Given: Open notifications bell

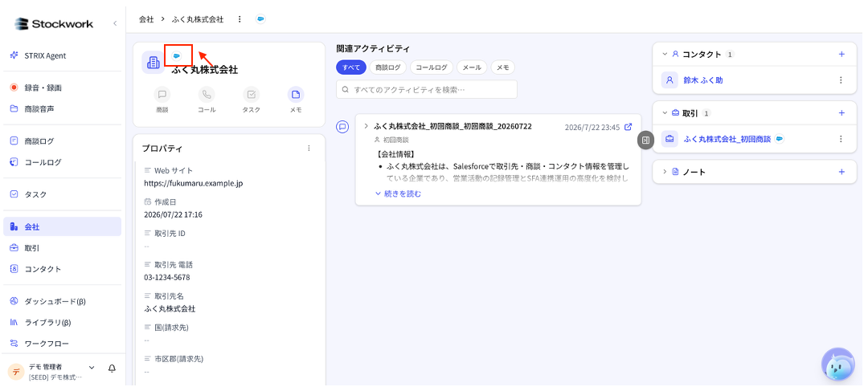Looking at the screenshot, I should (x=112, y=369).
